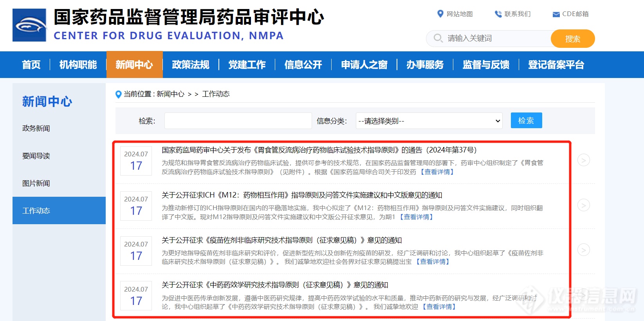This screenshot has height=321, width=644.
Task: Open the ICH M12 药物相互作用 notice title
Action: [x=302, y=195]
